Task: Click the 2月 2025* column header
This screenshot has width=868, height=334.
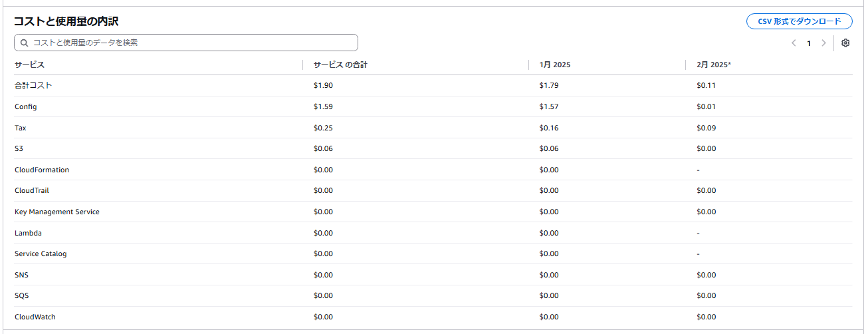Action: [x=714, y=65]
